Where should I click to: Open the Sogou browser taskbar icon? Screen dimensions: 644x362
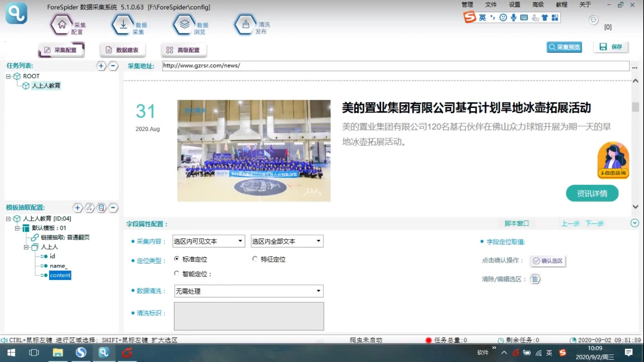(81, 353)
